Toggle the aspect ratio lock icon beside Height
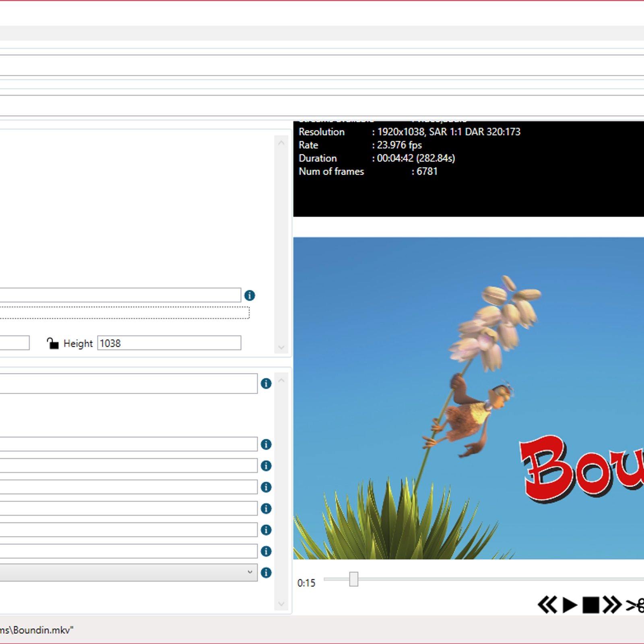Screen dimensions: 644x644 pyautogui.click(x=53, y=343)
